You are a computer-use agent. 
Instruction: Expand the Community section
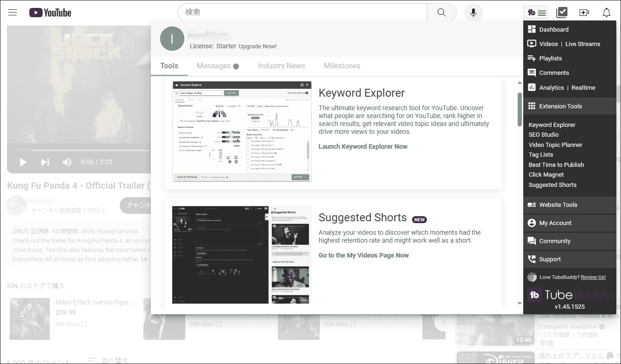pyautogui.click(x=570, y=241)
